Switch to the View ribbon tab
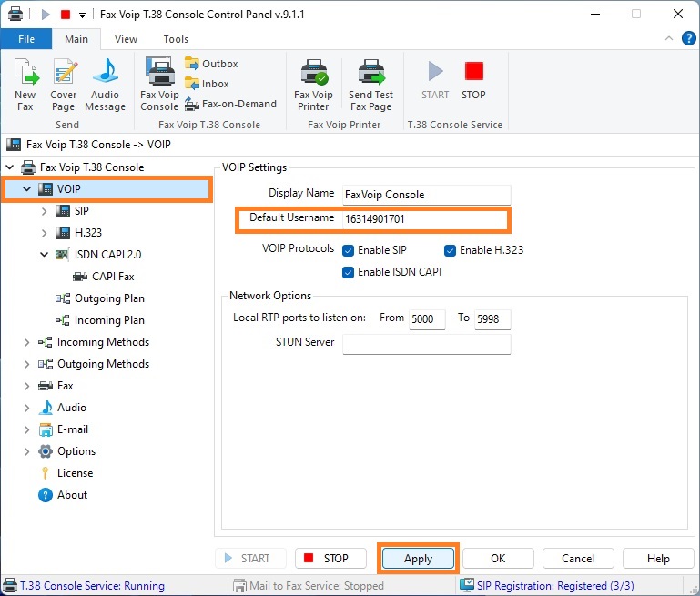Screen dimensions: 700x596 [x=126, y=39]
